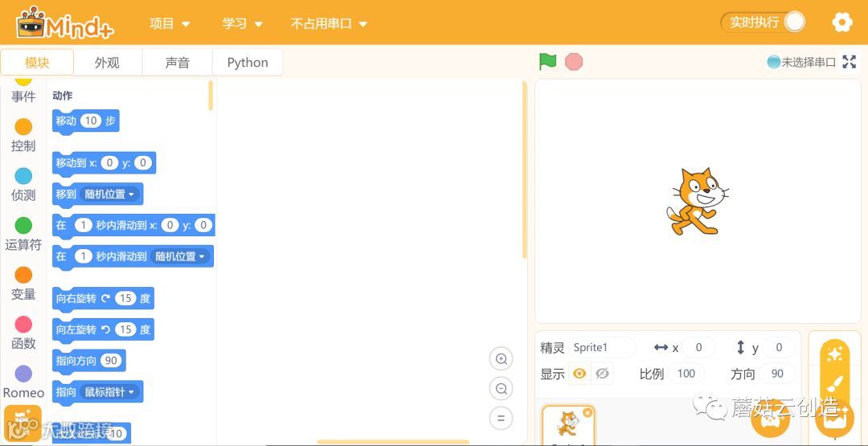
Task: Open the settings gear icon
Action: click(x=842, y=23)
